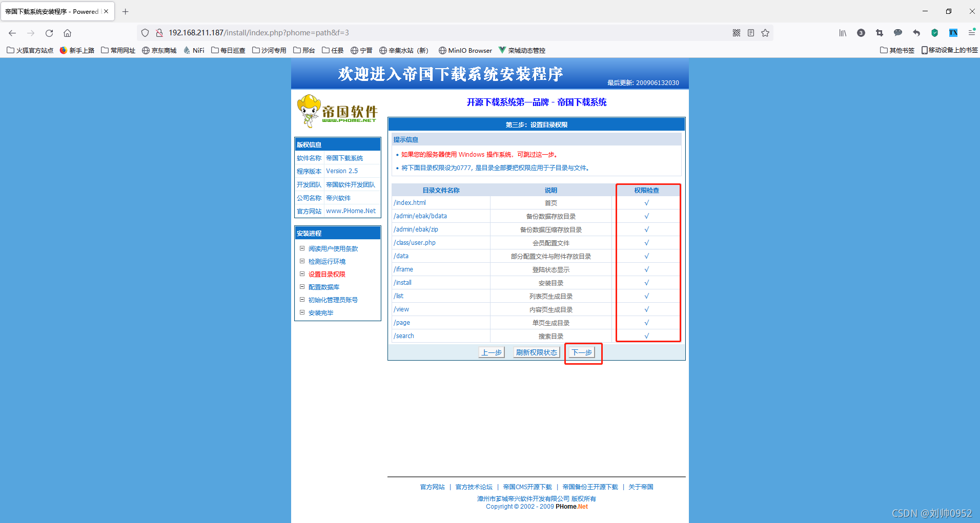The height and width of the screenshot is (523, 980).
Task: Click the PHome.Net copyright link
Action: [572, 507]
